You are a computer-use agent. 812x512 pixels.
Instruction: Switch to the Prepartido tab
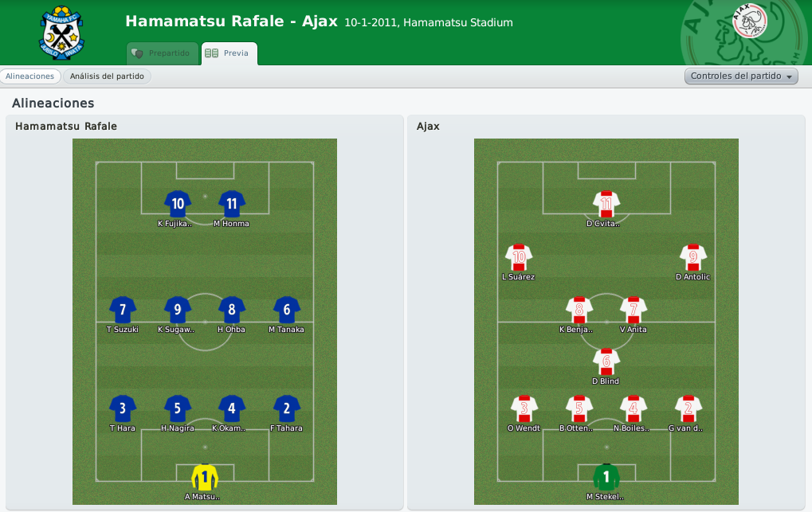(x=163, y=53)
